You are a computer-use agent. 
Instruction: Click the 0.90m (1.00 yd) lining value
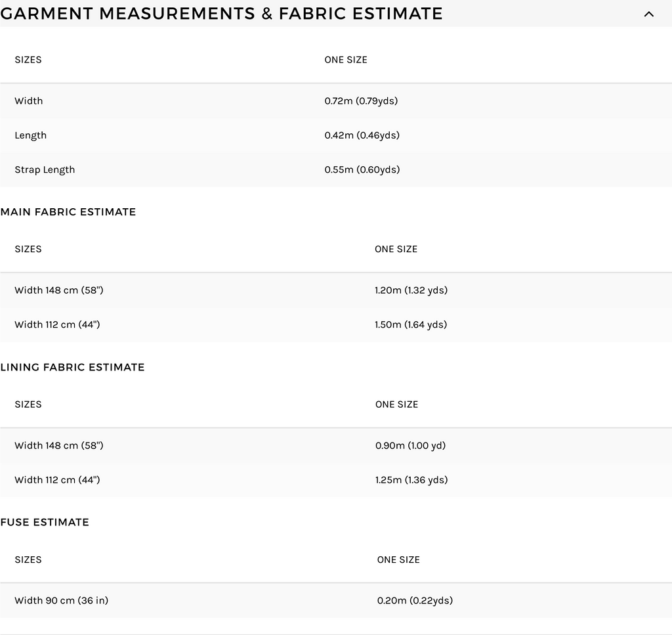[410, 445]
